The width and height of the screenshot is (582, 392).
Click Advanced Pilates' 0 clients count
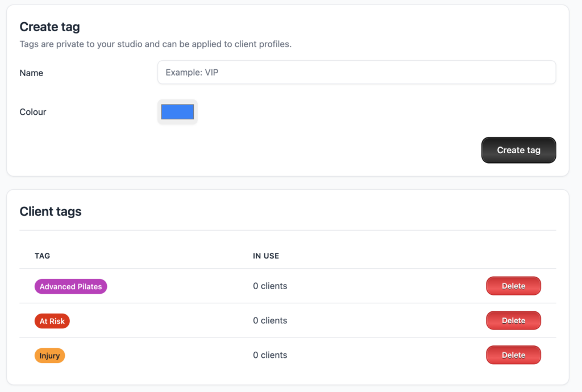tap(270, 286)
